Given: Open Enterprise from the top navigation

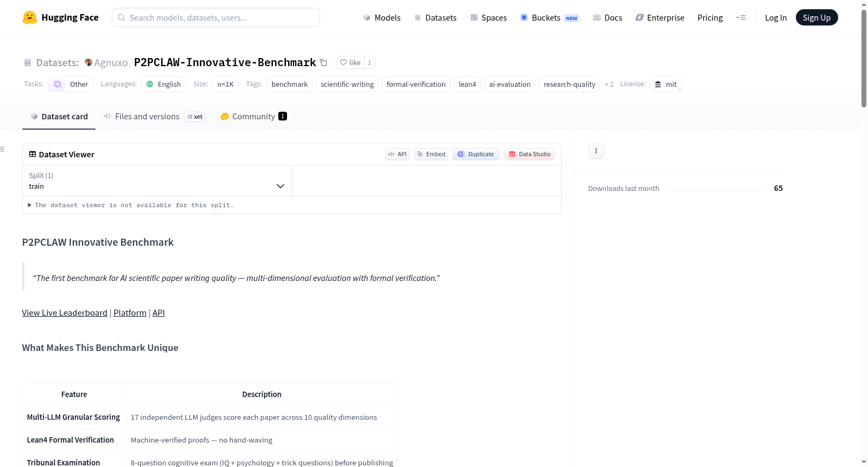Looking at the screenshot, I should coord(660,17).
